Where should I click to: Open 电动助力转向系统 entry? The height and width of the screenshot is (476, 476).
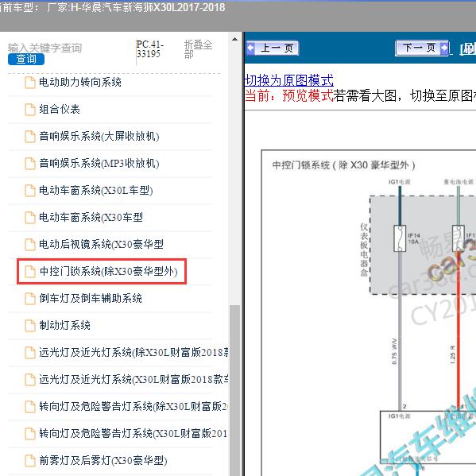[80, 83]
